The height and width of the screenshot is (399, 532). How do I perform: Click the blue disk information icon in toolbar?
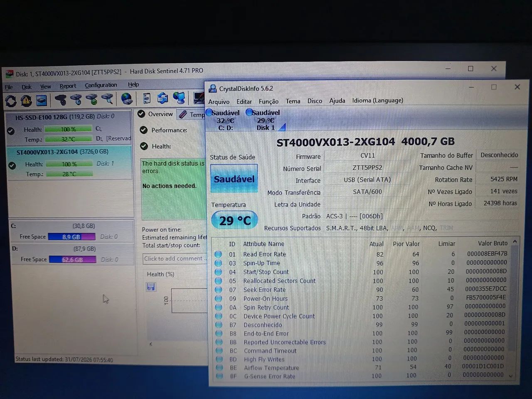coord(42,100)
